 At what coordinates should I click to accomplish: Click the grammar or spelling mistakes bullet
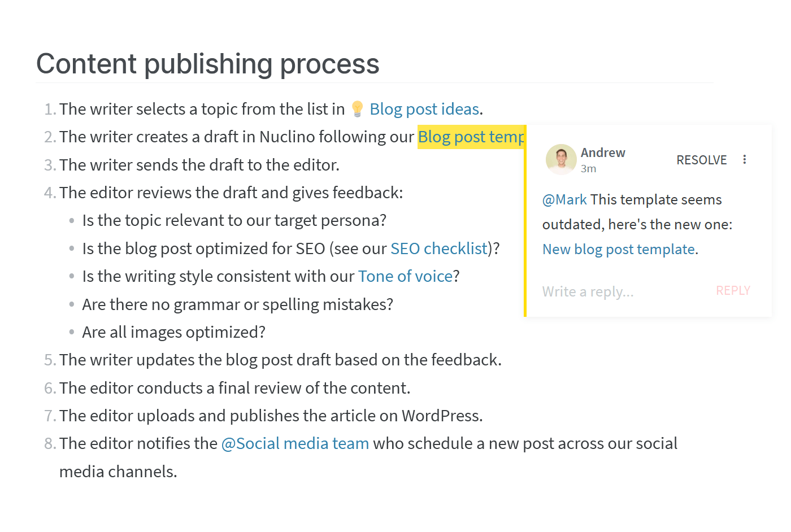click(x=237, y=304)
